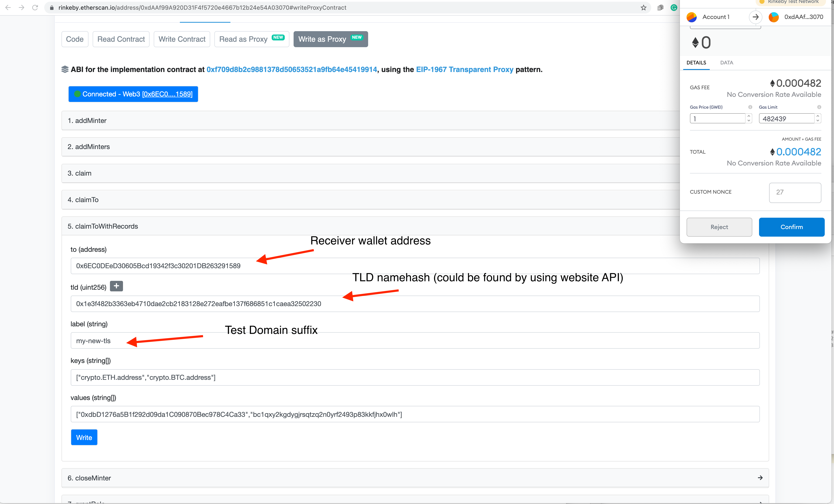Switch to the DATA tab in MetaMask
Viewport: 834px width, 504px height.
click(x=726, y=63)
